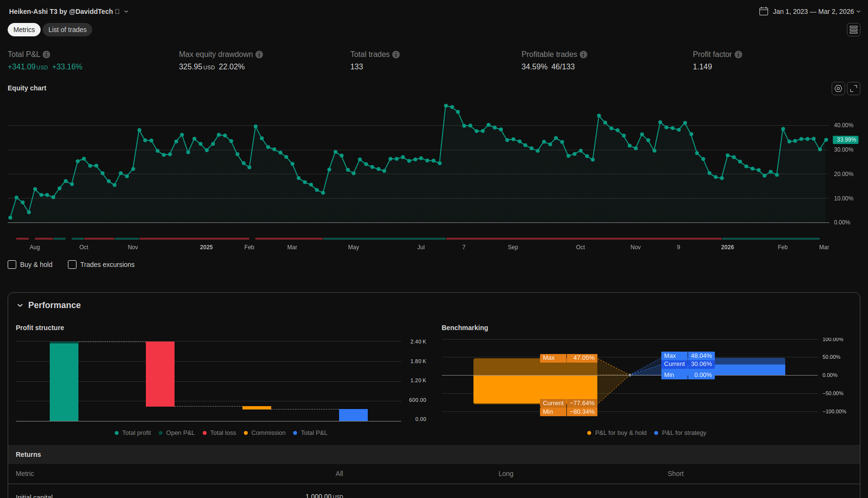Toggle P&L for buy & hold legend
The image size is (868, 498).
click(x=616, y=433)
